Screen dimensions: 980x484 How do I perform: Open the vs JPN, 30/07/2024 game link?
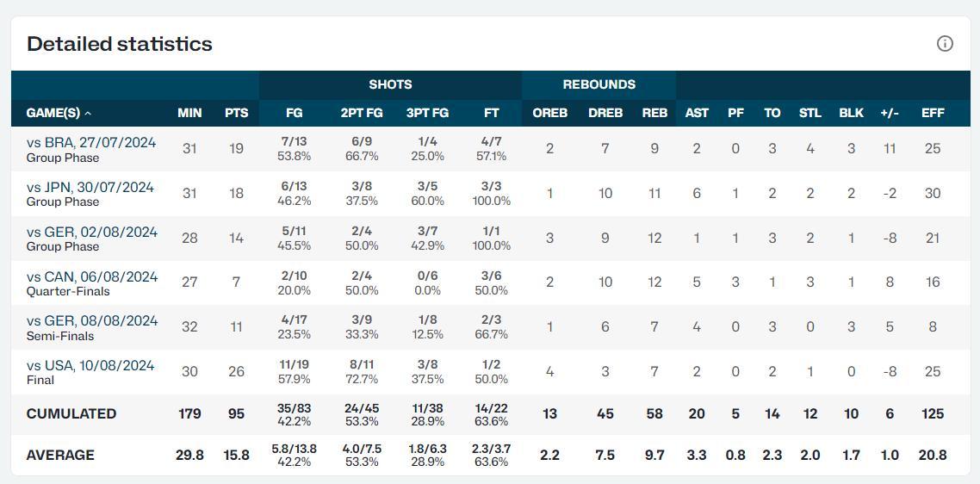coord(90,188)
